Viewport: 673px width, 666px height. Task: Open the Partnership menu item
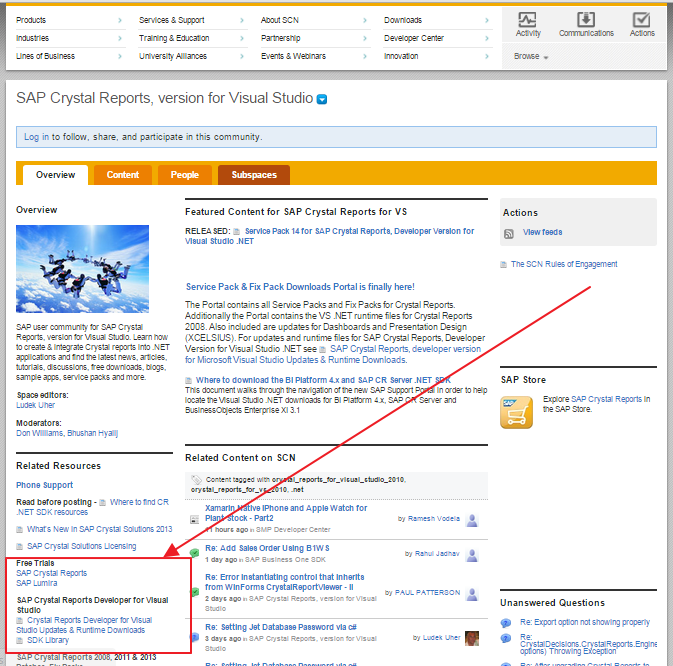point(280,38)
